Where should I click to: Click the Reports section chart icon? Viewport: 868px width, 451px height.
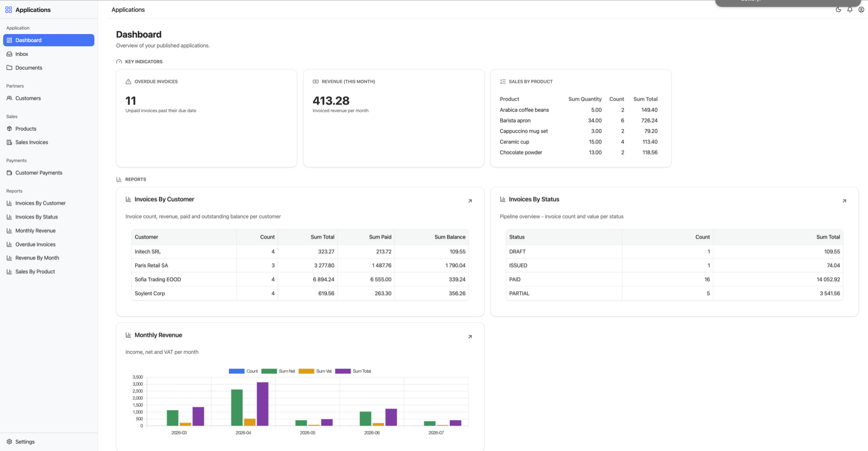[x=119, y=179]
